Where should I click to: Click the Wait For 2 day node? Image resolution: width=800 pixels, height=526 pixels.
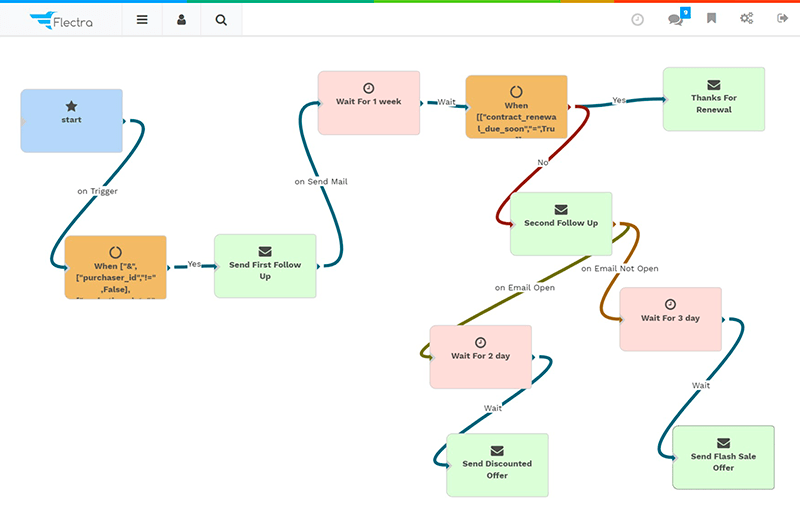coord(480,356)
